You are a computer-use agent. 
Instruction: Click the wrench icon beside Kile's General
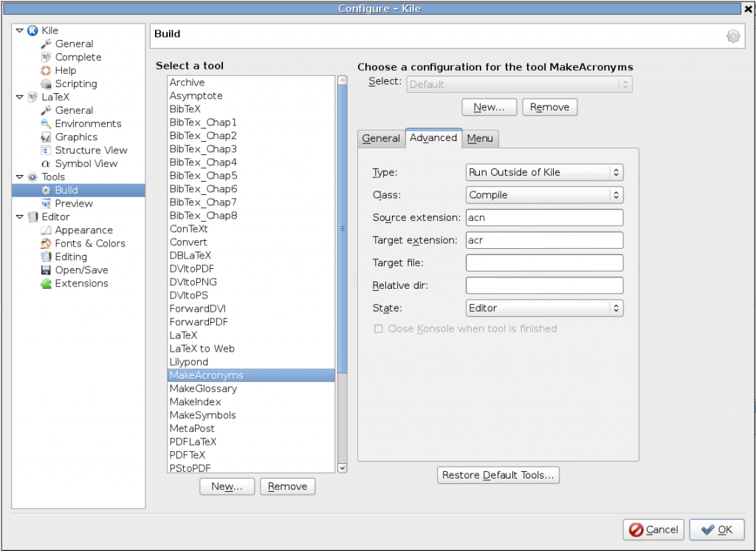coord(46,44)
